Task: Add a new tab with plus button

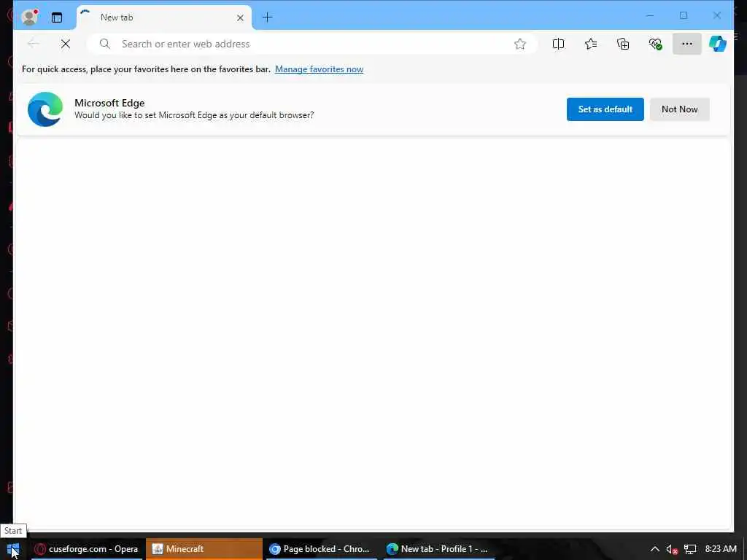Action: (267, 17)
